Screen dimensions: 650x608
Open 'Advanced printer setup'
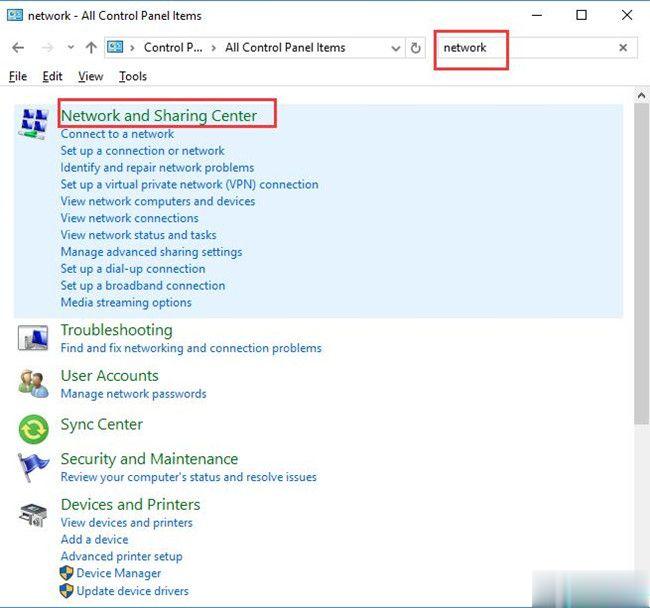121,557
